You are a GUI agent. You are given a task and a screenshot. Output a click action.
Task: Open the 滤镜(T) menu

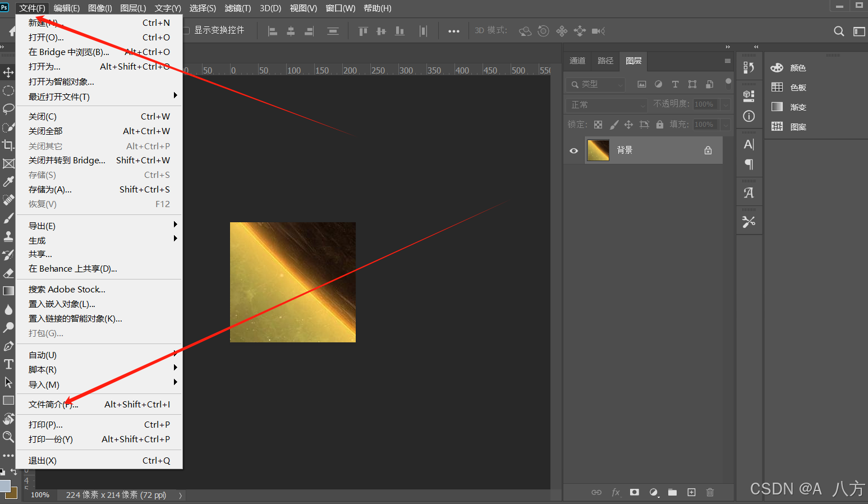[x=238, y=8]
